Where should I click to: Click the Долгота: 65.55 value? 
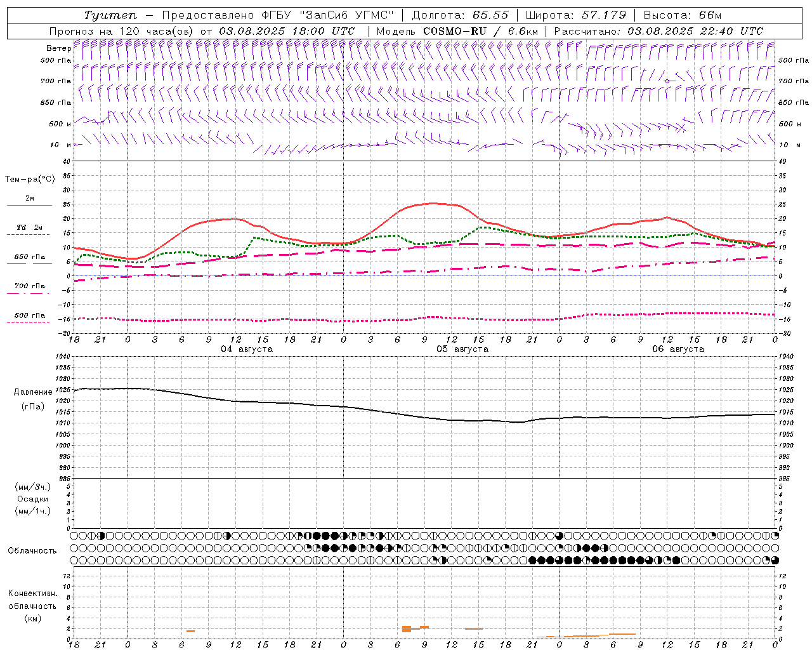click(x=460, y=15)
